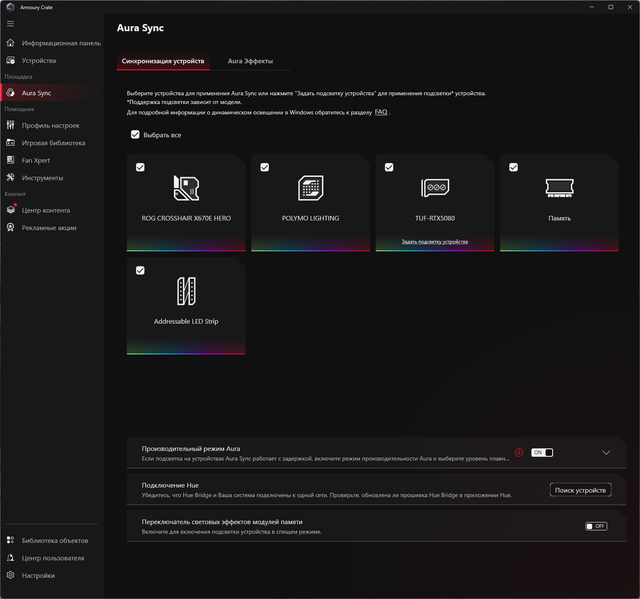Open Устройства in sidebar
This screenshot has width=640, height=599.
(52, 60)
